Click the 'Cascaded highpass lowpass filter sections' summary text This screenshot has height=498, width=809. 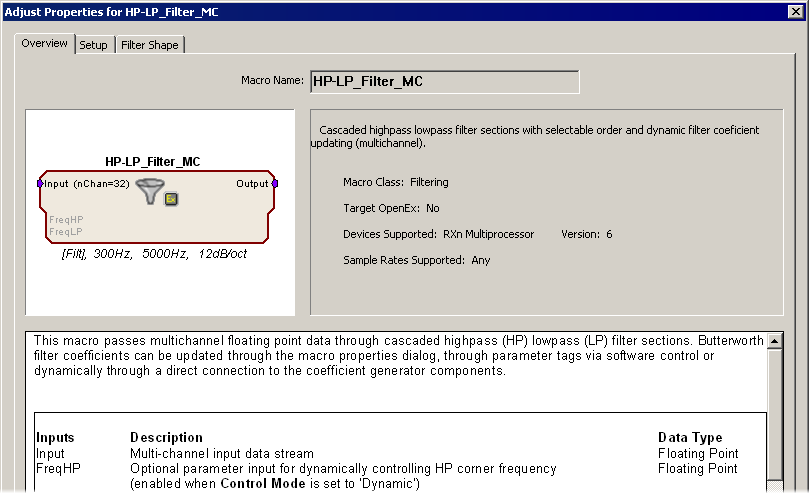tap(535, 137)
